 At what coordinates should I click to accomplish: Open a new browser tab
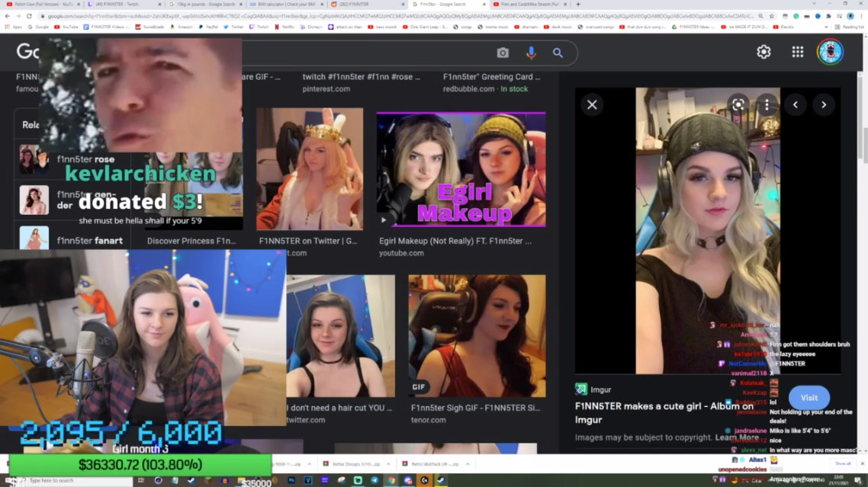[x=578, y=4]
